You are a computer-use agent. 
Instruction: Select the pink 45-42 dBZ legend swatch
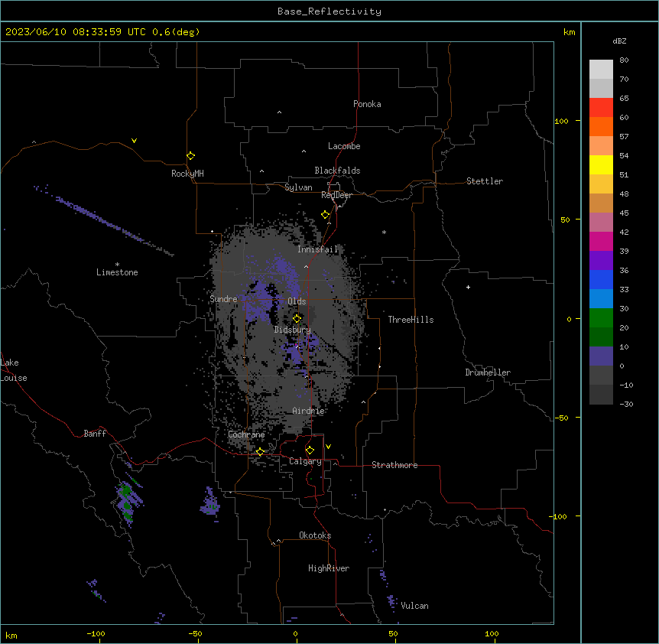coord(601,223)
